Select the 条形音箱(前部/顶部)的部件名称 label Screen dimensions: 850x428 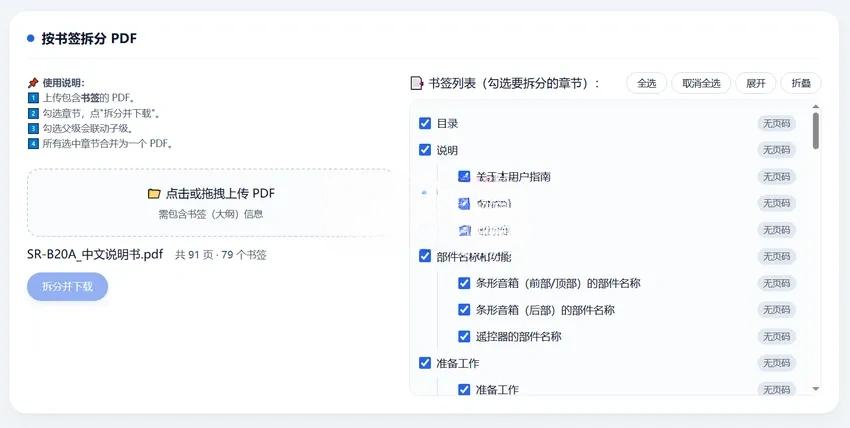558,283
